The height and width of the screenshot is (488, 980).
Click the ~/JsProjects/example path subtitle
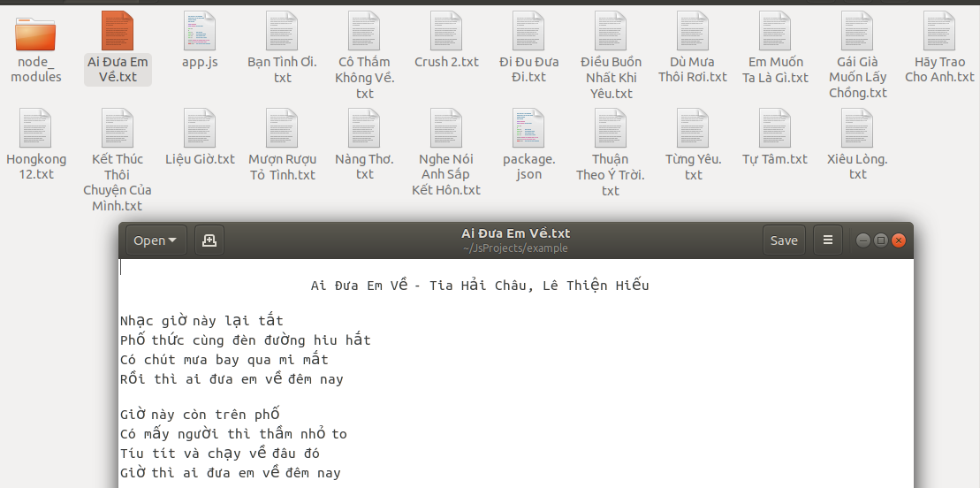point(515,248)
